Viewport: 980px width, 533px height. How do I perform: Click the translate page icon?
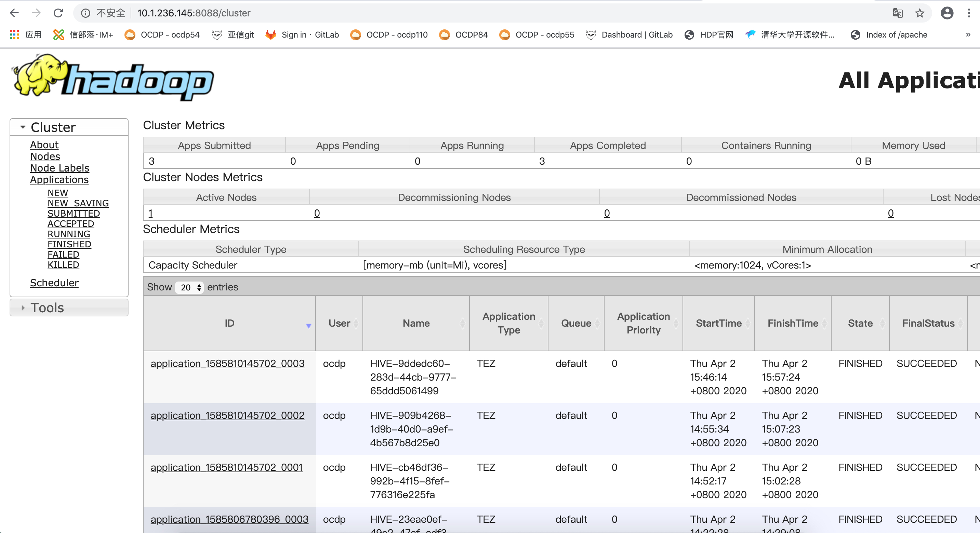(x=898, y=13)
